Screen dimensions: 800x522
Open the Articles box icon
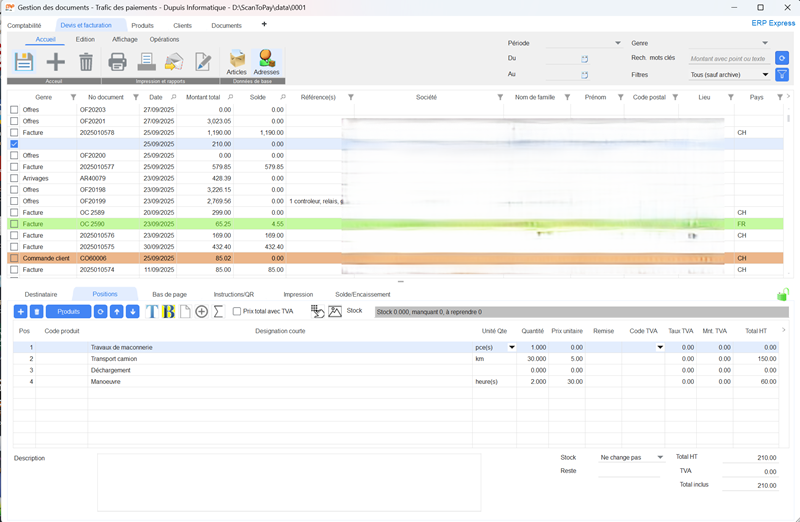[237, 61]
